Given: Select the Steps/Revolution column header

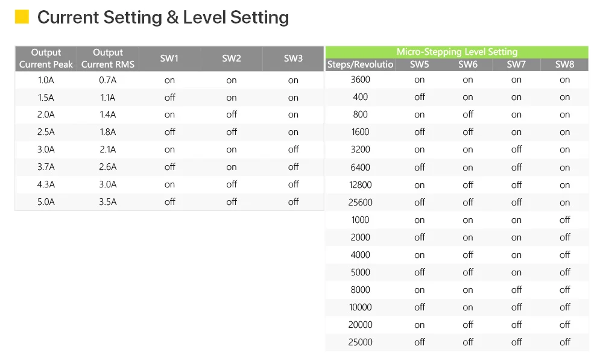Looking at the screenshot, I should pyautogui.click(x=361, y=64).
